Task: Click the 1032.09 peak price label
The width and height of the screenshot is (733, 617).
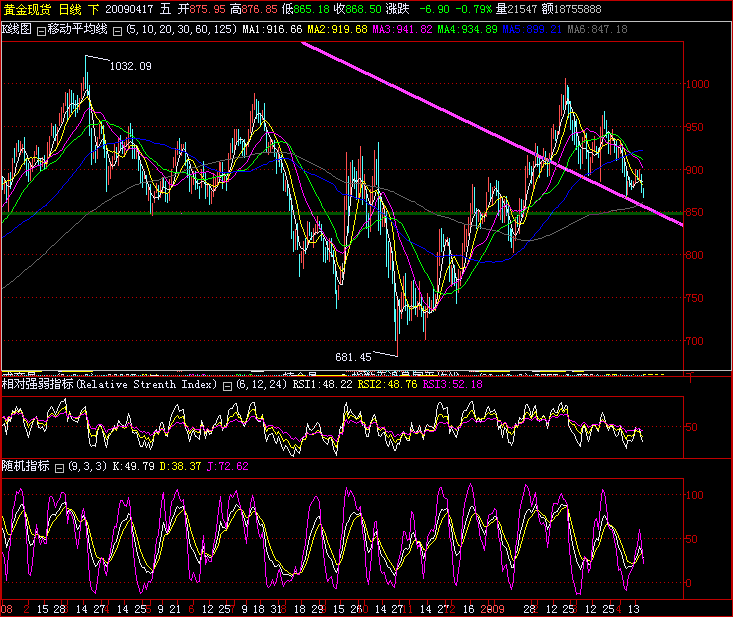Action: click(x=130, y=66)
